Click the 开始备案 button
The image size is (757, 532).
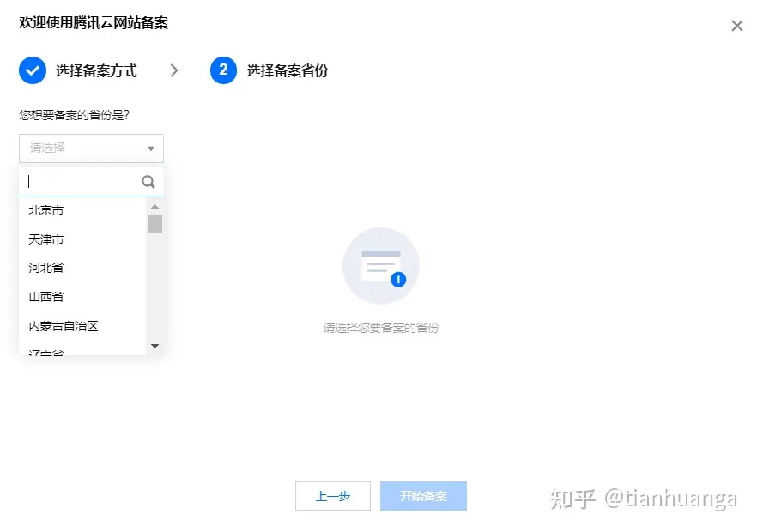[x=423, y=496]
